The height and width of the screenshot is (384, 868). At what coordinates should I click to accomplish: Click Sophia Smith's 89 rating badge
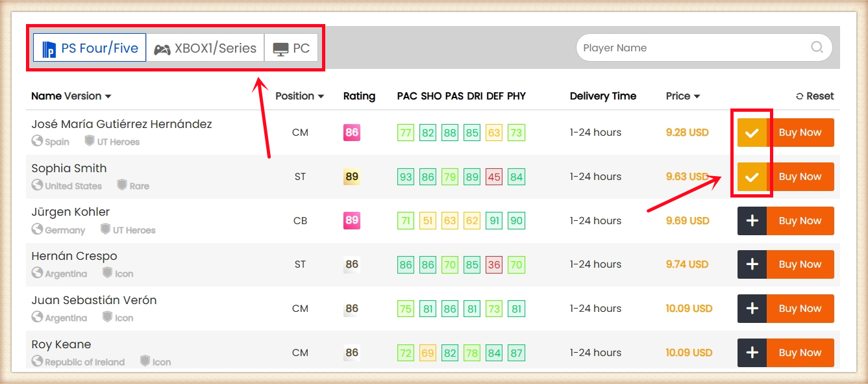[351, 177]
